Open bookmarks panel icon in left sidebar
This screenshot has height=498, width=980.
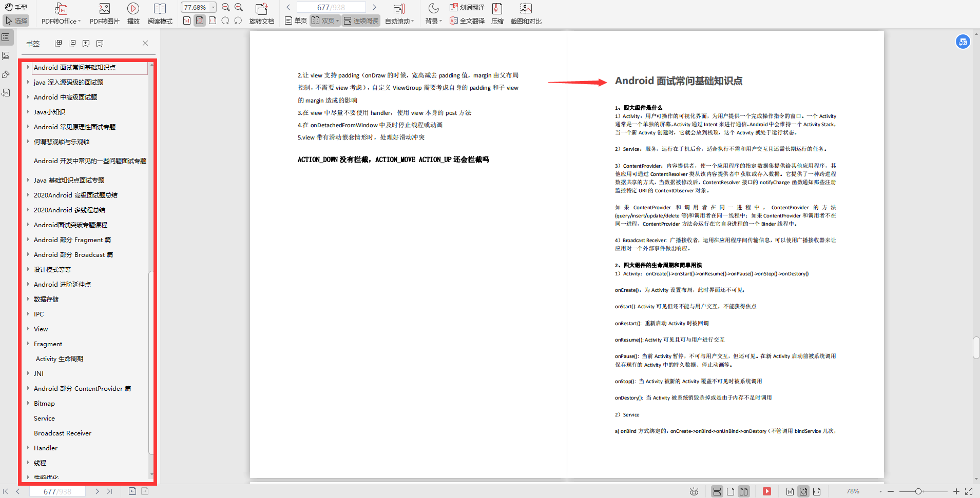6,37
